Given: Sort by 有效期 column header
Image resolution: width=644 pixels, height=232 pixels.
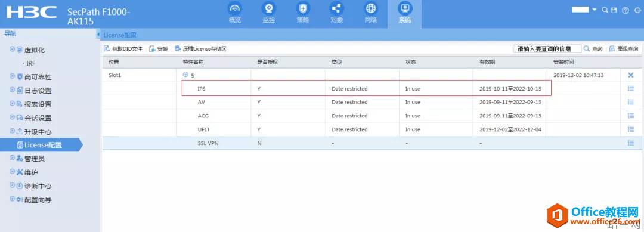Looking at the screenshot, I should (487, 63).
